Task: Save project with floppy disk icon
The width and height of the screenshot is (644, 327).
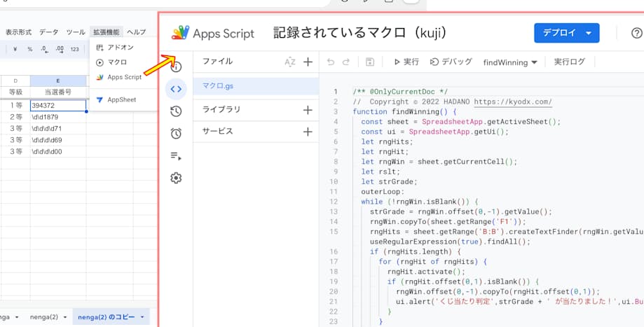Action: click(x=369, y=62)
